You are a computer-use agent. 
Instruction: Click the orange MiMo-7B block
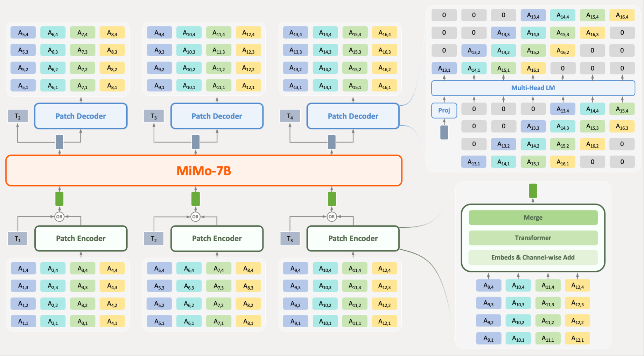tap(204, 171)
